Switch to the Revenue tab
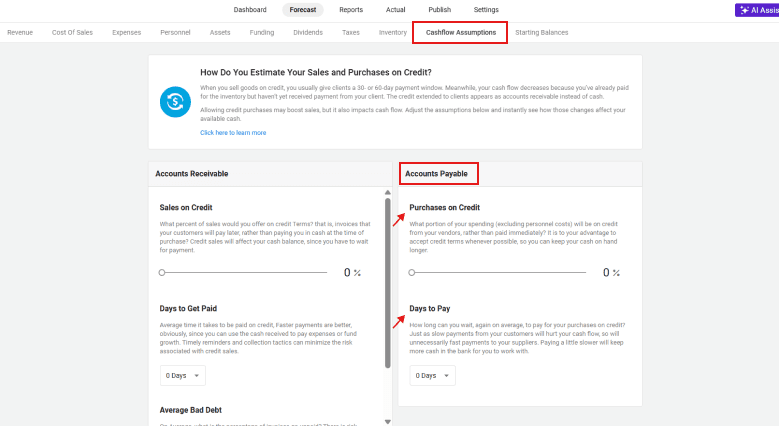Screen dimensions: 779x426 point(20,32)
